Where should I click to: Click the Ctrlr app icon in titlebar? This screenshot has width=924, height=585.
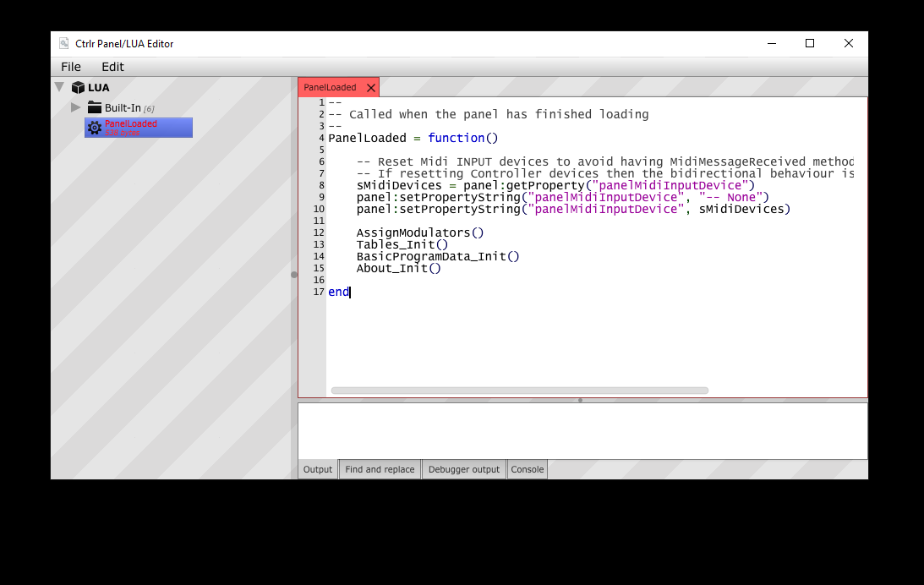(63, 43)
